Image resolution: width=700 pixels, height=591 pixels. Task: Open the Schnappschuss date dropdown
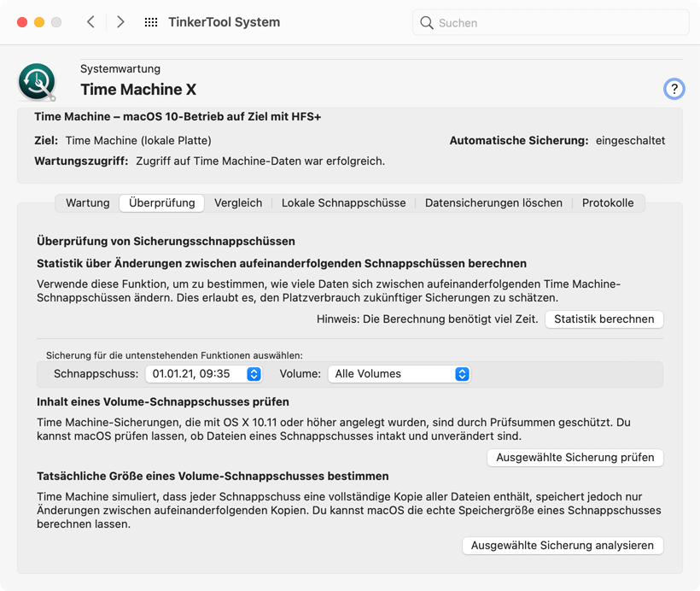[x=204, y=374]
